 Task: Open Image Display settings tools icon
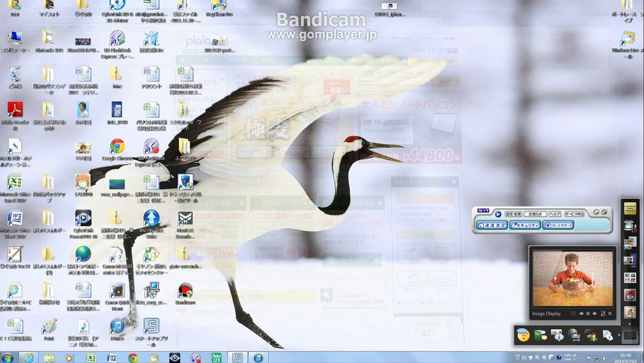tap(603, 314)
